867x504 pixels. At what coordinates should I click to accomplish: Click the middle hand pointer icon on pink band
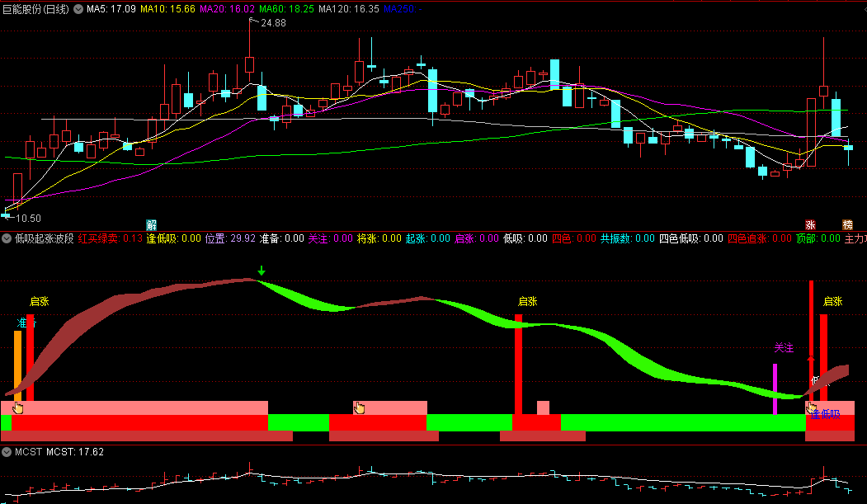point(360,407)
